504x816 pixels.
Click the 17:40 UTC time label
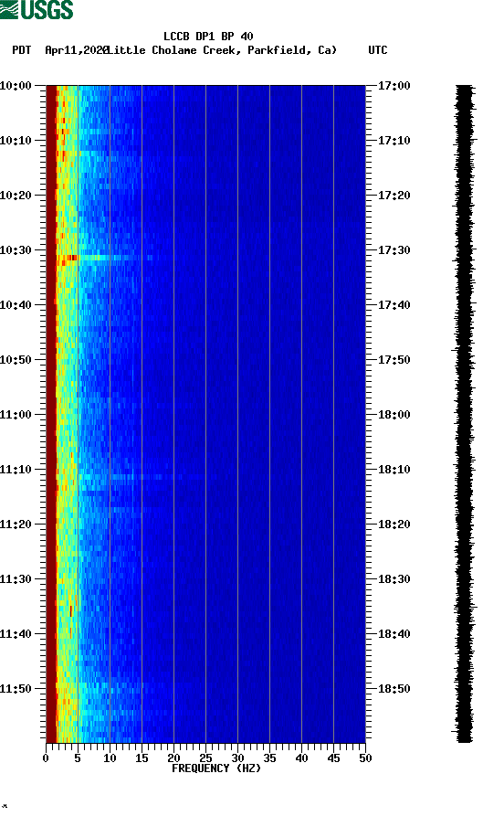394,304
